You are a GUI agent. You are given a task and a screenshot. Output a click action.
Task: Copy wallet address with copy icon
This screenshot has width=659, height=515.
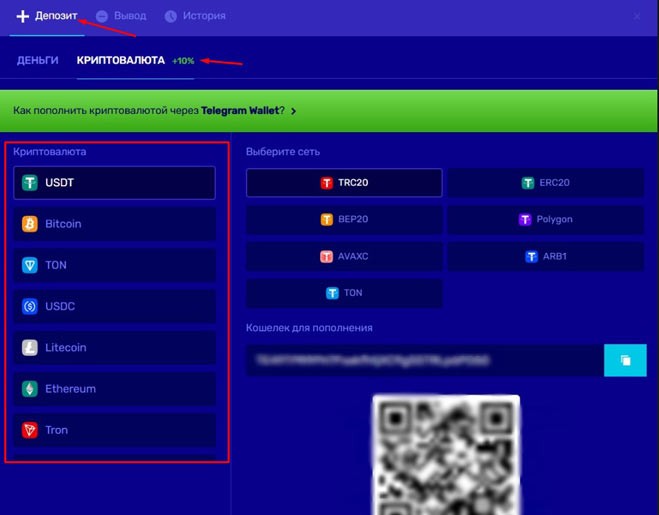click(625, 360)
